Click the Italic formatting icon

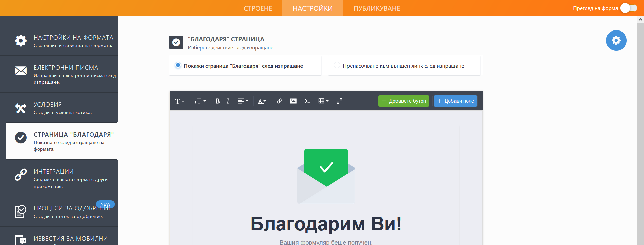228,101
